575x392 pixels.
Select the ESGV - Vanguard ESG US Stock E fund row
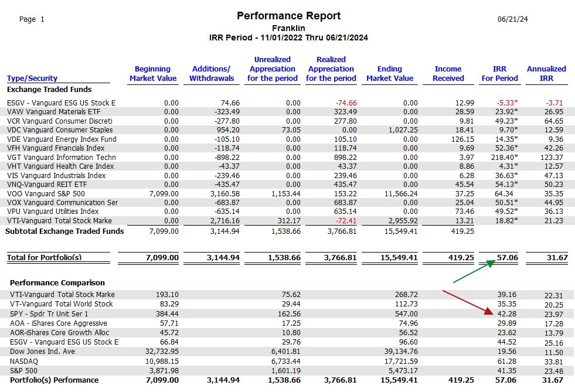pos(287,103)
